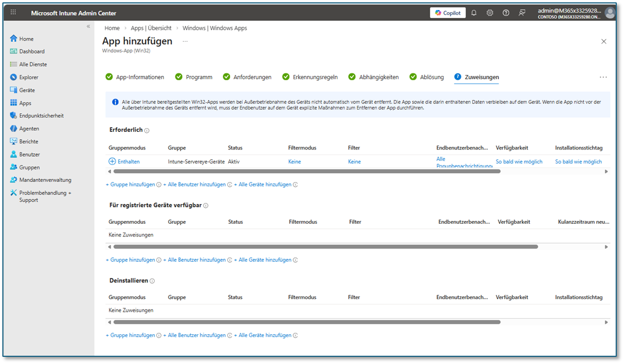The height and width of the screenshot is (364, 624).
Task: Switch to App-Informationen step
Action: pyautogui.click(x=135, y=77)
